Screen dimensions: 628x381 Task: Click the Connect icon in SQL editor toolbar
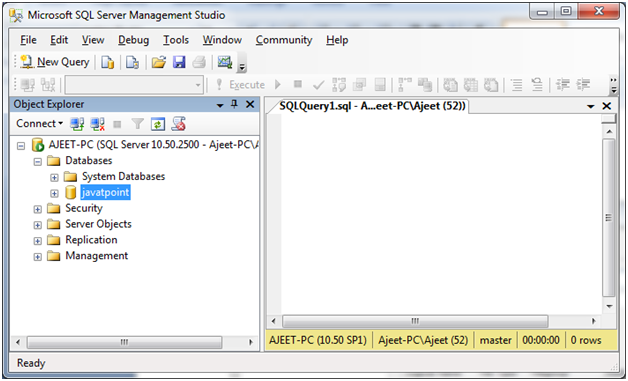pos(28,85)
